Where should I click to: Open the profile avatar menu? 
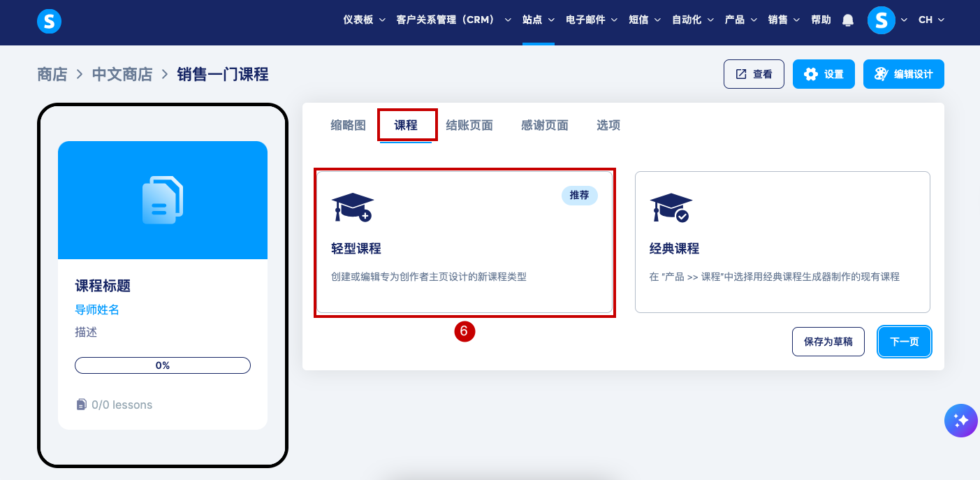click(882, 20)
